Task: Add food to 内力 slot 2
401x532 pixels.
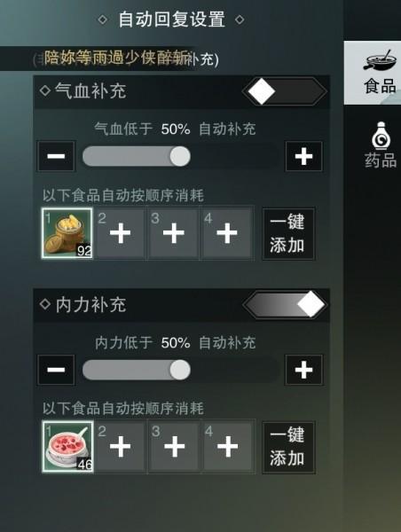Action: pyautogui.click(x=120, y=447)
